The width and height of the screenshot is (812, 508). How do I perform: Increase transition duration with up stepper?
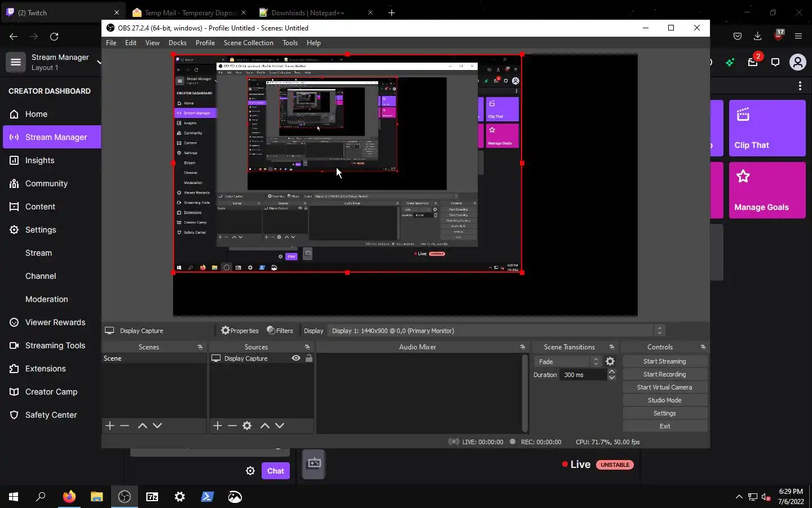pyautogui.click(x=612, y=371)
